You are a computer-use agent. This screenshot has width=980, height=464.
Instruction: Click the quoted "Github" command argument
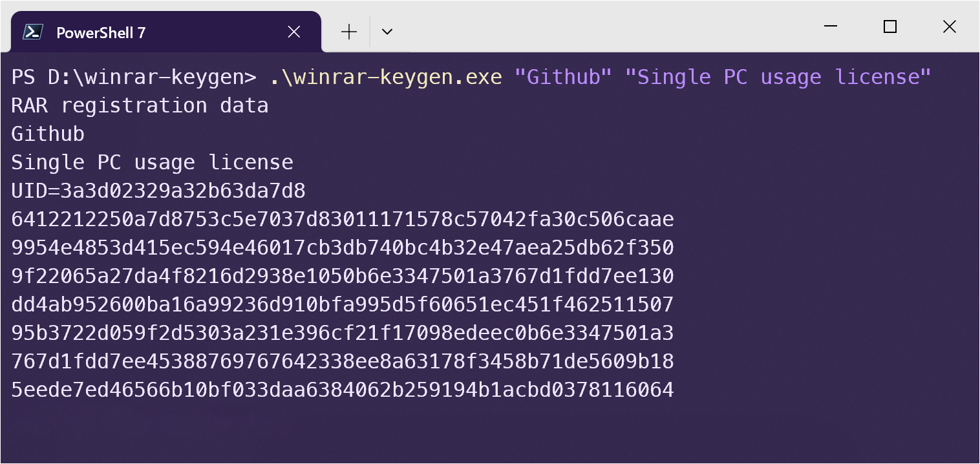click(563, 78)
